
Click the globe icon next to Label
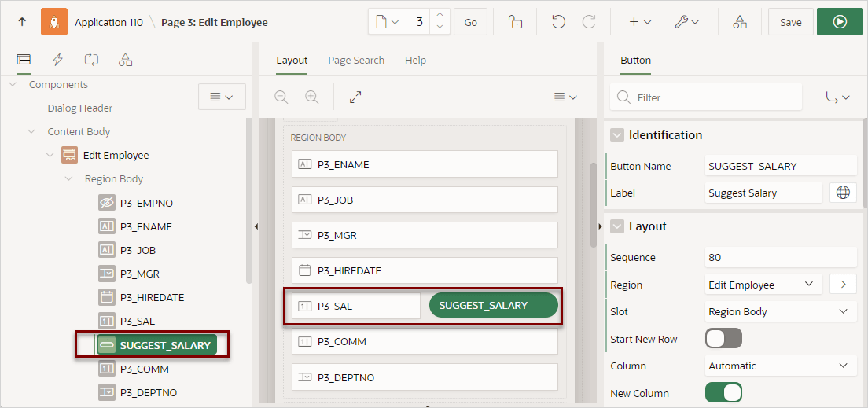click(x=843, y=193)
